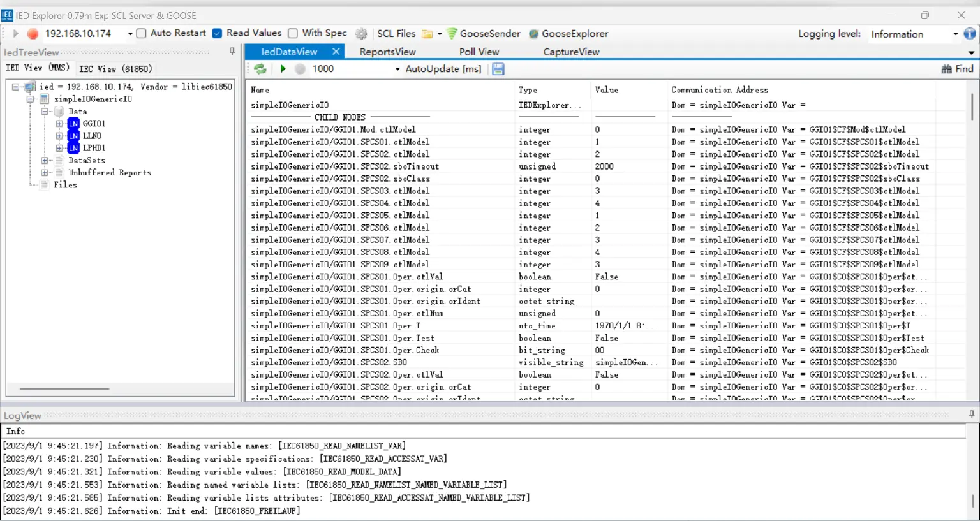Expand the GGIO1 logical node
The image size is (980, 521).
tap(59, 124)
